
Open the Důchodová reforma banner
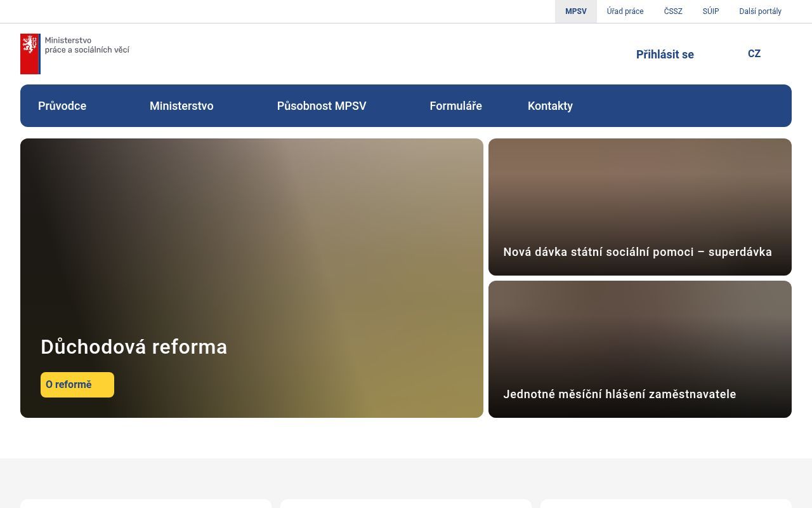click(x=252, y=278)
